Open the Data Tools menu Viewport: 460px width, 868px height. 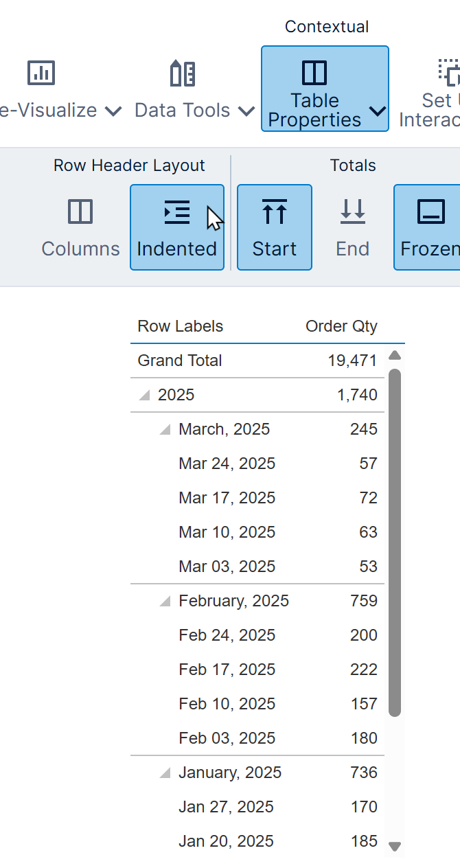click(246, 110)
